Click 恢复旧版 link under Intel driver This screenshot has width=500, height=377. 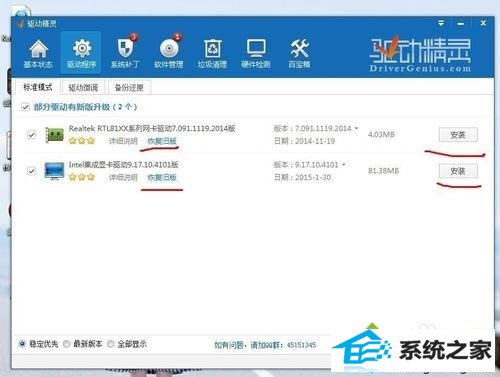[162, 178]
